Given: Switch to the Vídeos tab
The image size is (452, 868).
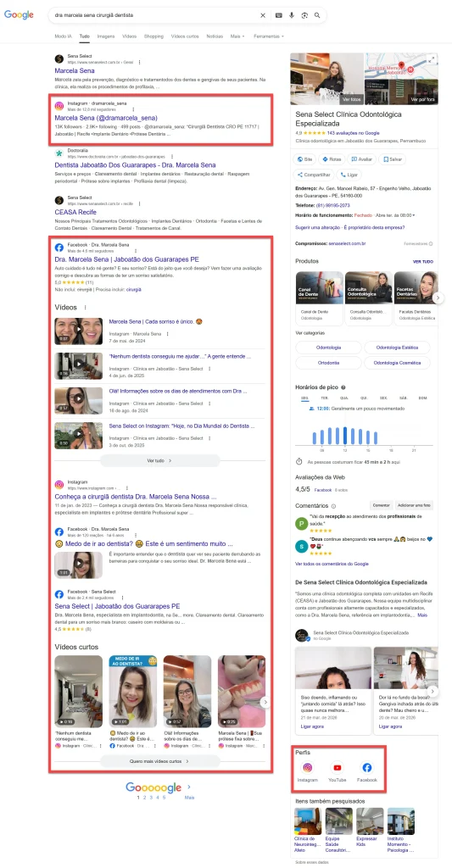Looking at the screenshot, I should click(130, 36).
